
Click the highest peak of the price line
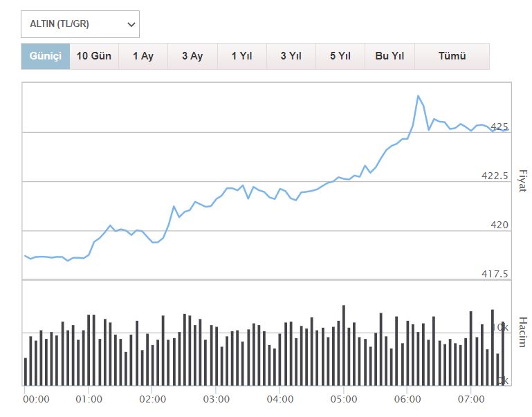point(418,96)
